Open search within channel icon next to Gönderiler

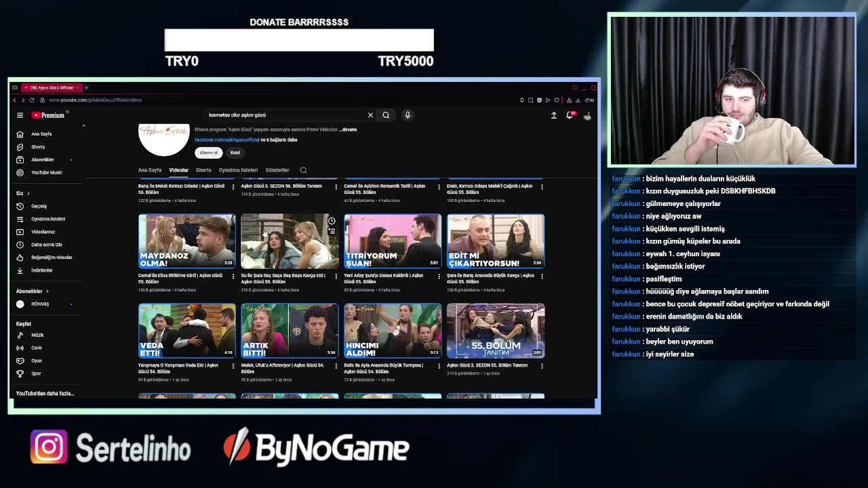[303, 170]
